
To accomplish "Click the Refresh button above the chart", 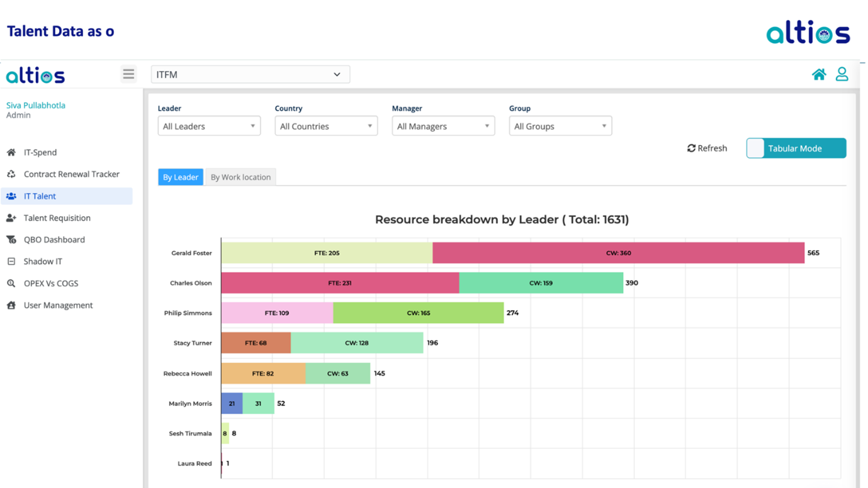I will click(706, 148).
